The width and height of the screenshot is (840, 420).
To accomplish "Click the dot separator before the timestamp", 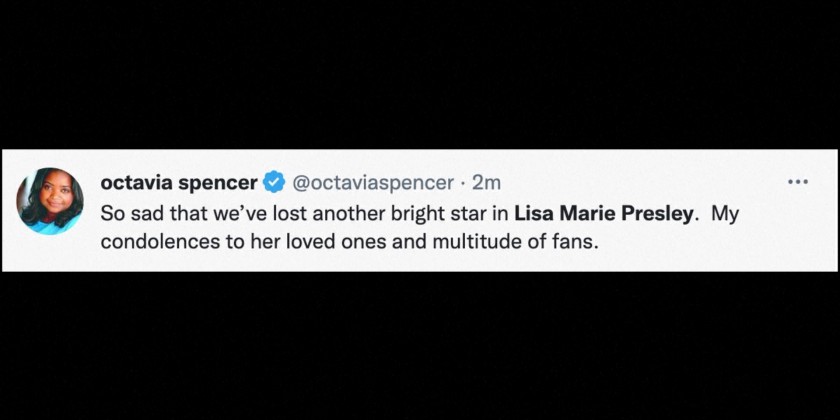I will click(463, 183).
